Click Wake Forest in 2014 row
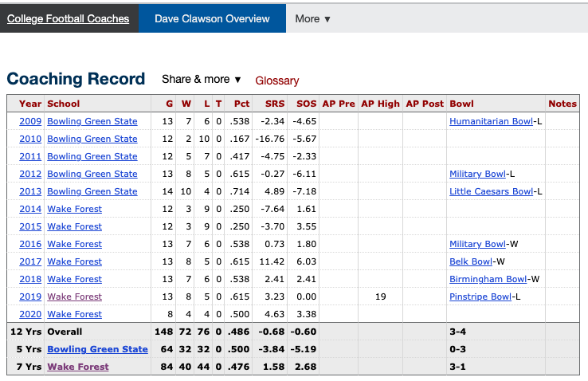Viewport: 588px width, 381px height. click(x=74, y=209)
